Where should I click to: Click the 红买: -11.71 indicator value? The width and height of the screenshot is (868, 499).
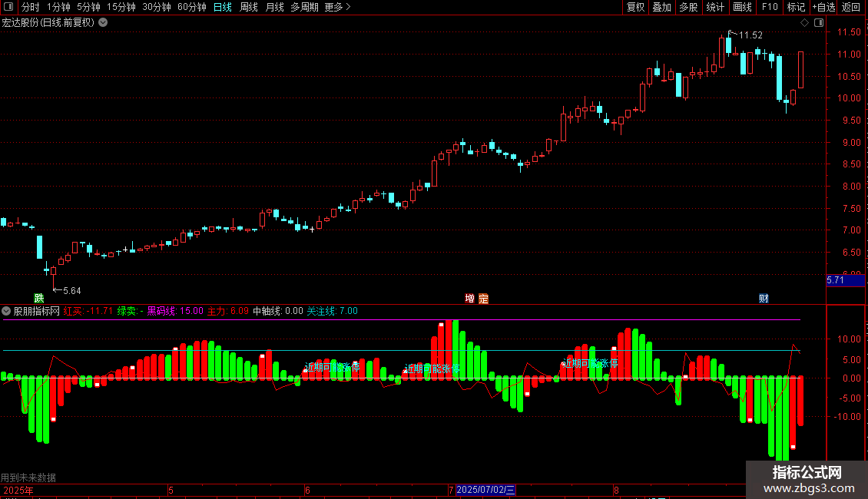tap(88, 311)
